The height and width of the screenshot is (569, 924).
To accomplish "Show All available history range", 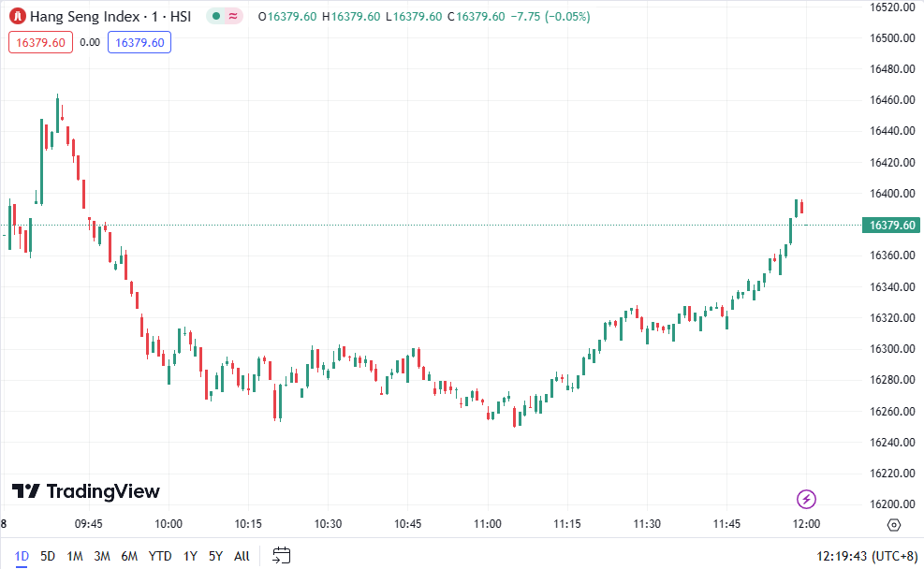I will 242,556.
